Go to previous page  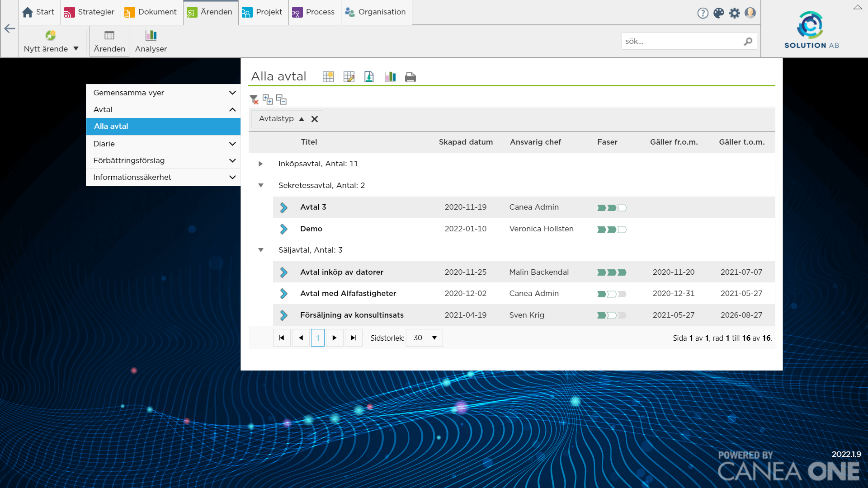pyautogui.click(x=301, y=338)
